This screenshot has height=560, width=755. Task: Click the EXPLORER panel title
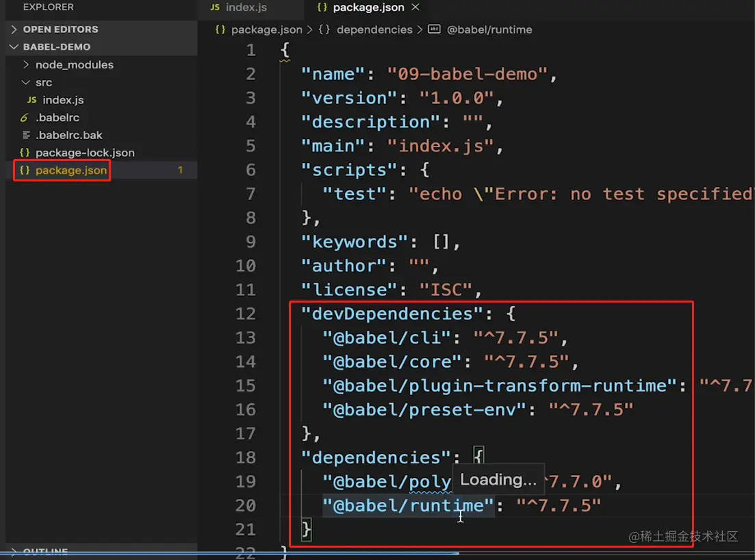[x=48, y=8]
